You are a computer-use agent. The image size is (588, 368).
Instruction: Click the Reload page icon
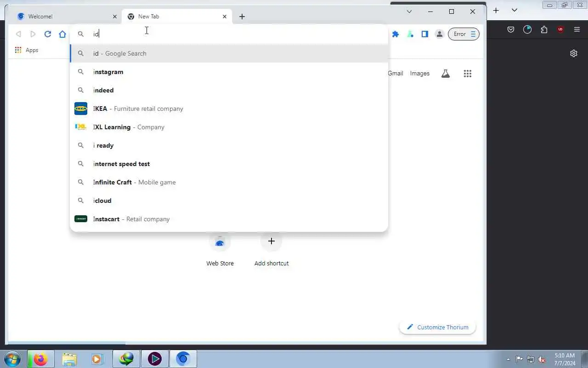(48, 34)
